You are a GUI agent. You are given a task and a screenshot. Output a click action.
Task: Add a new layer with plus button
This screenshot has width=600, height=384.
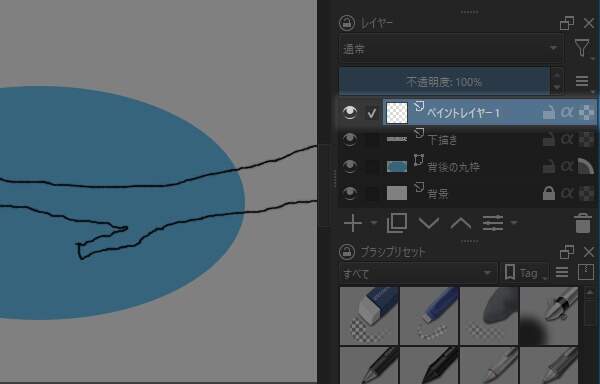click(x=353, y=223)
